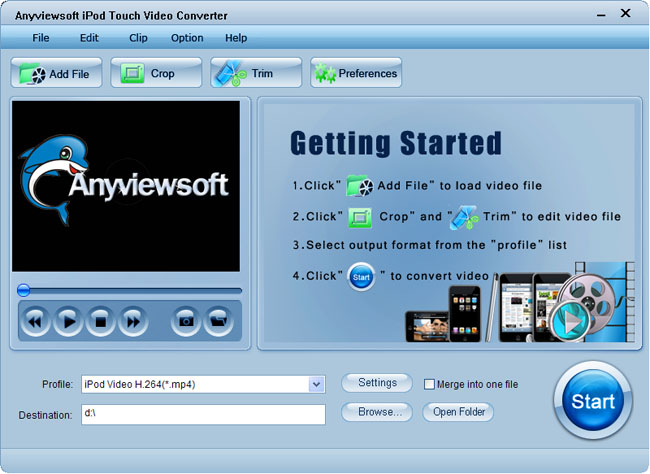Click the Destination path field
Screen dimensions: 650x474
(204, 414)
